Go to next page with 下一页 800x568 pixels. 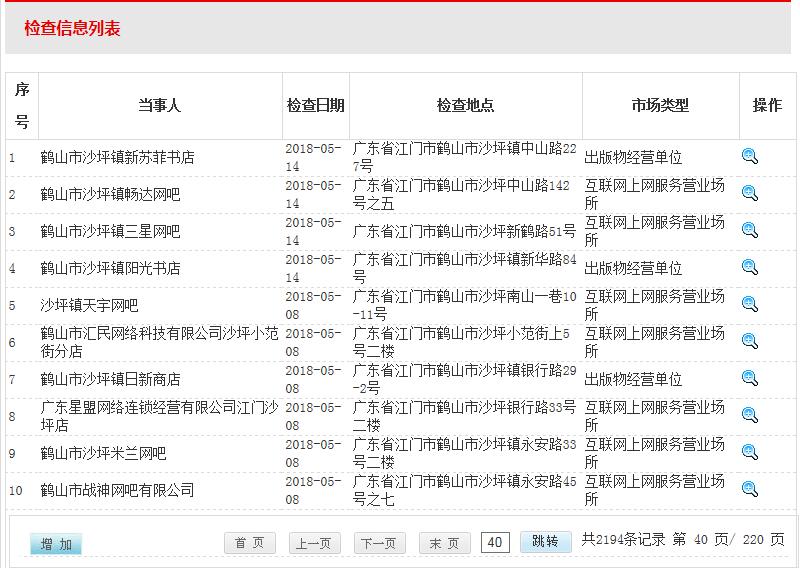379,543
